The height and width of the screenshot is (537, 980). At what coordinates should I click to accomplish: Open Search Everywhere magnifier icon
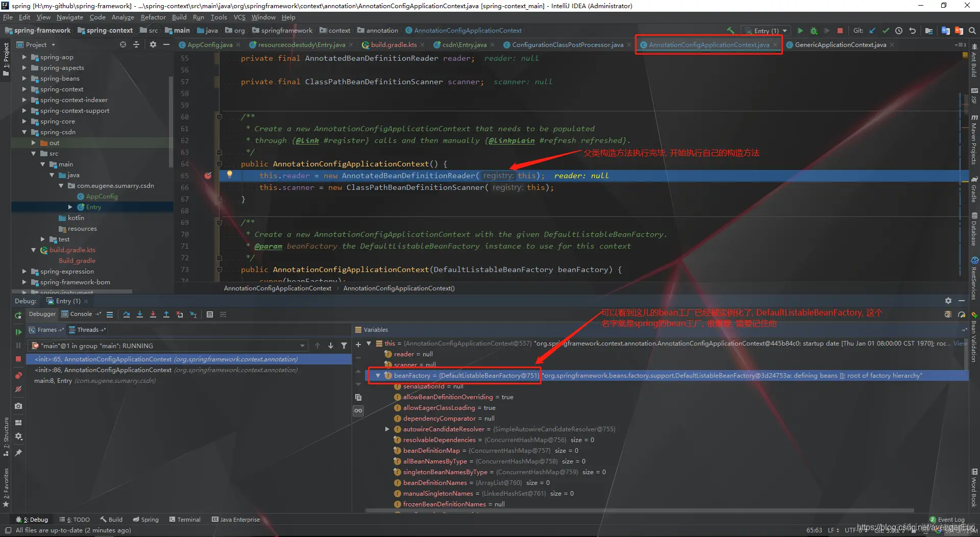(x=972, y=31)
